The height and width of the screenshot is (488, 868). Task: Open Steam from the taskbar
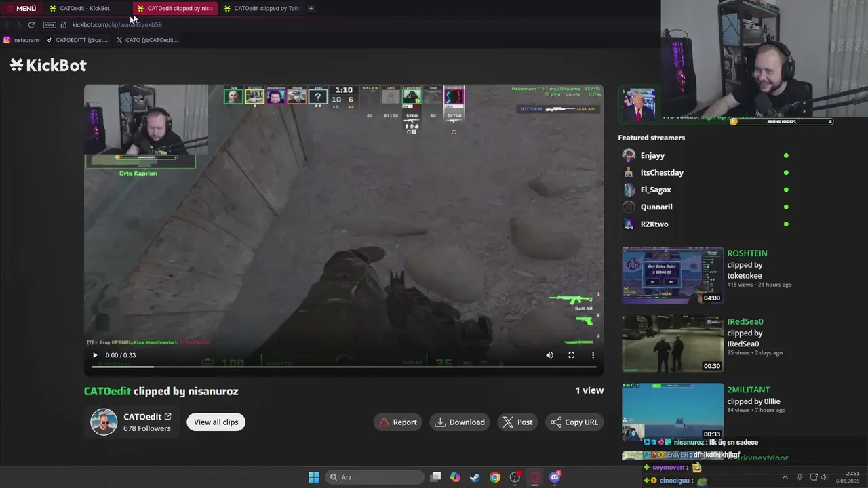475,477
